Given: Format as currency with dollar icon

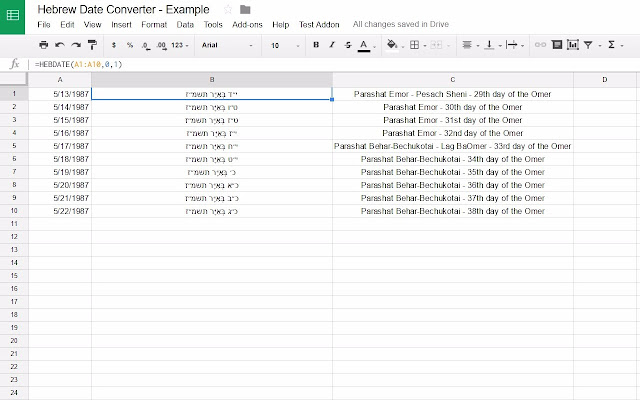Looking at the screenshot, I should click(x=113, y=45).
